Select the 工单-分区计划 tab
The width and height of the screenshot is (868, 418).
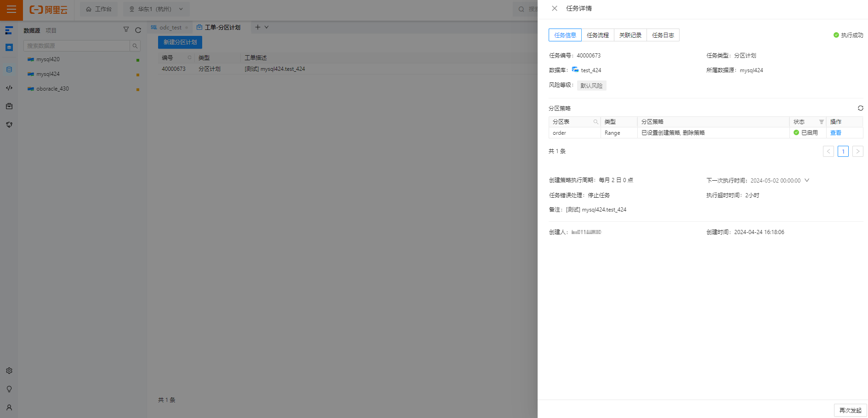click(219, 28)
